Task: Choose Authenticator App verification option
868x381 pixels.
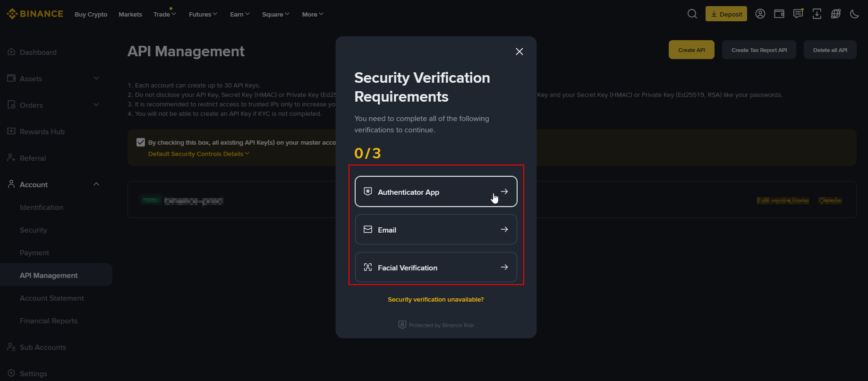Action: pos(436,191)
